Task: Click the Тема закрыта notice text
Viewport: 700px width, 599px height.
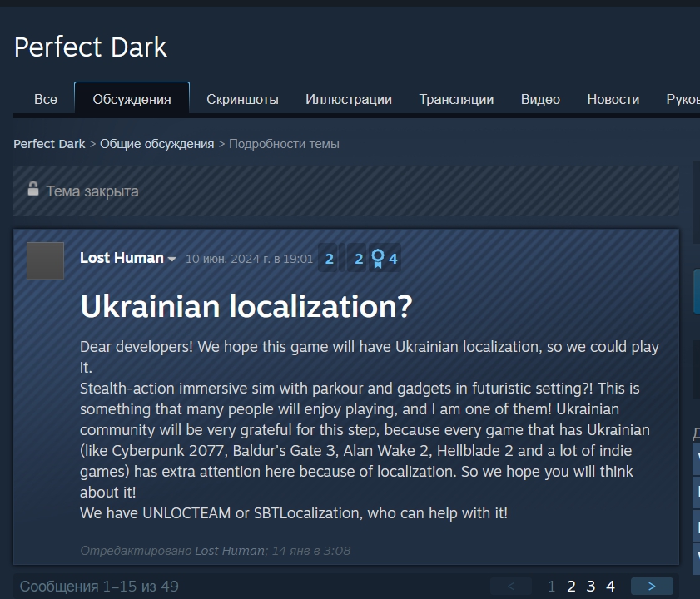Action: coord(92,191)
